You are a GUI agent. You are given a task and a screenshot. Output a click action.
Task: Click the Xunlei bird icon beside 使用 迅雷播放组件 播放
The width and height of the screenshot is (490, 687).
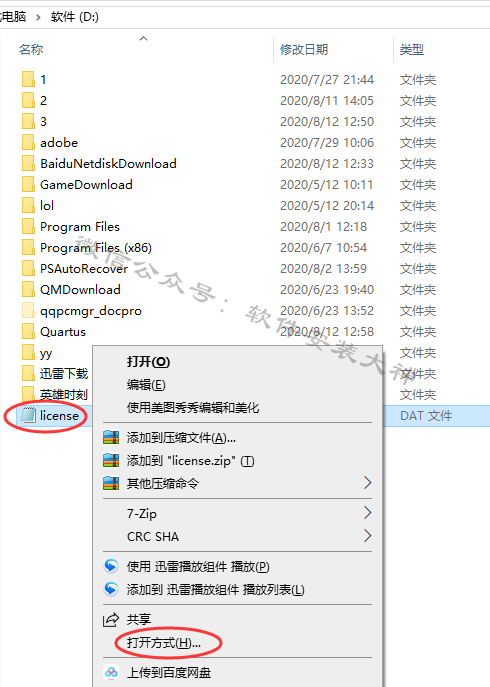(x=111, y=566)
